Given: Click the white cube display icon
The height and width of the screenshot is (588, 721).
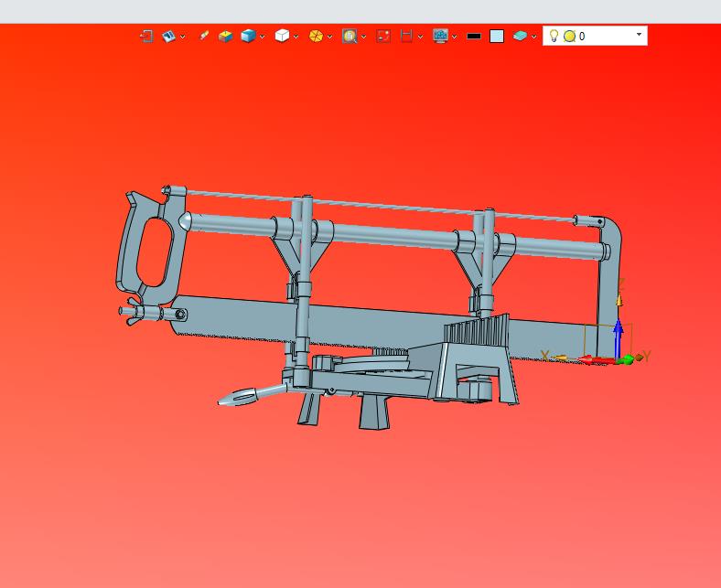Looking at the screenshot, I should 282,36.
